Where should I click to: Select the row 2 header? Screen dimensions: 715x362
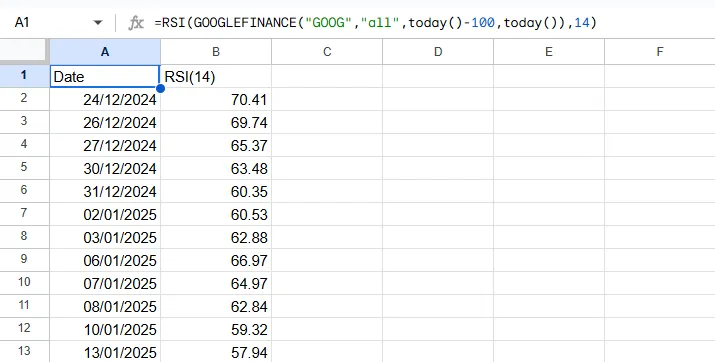(24, 99)
